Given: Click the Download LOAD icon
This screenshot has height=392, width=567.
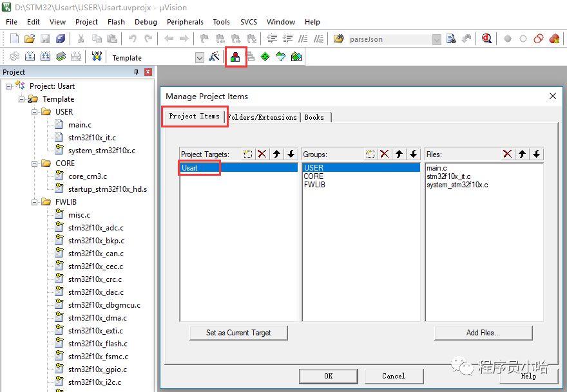Looking at the screenshot, I should pos(97,57).
